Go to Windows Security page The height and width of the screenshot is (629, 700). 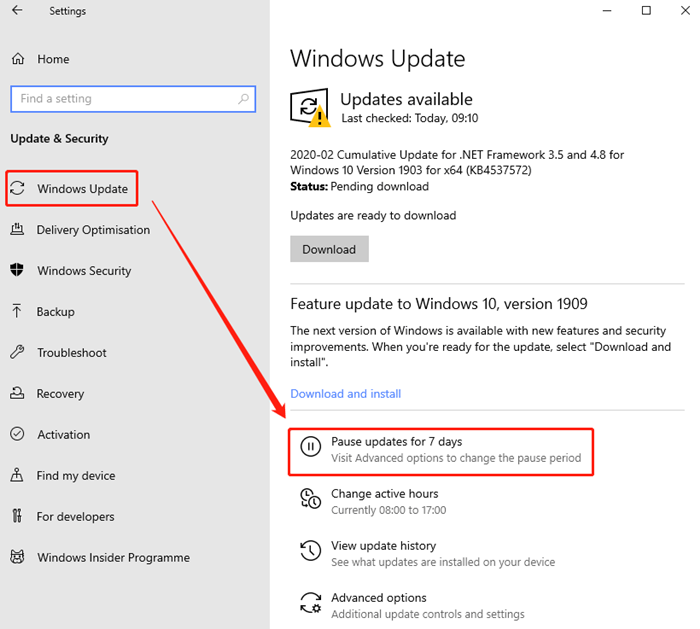(x=84, y=271)
